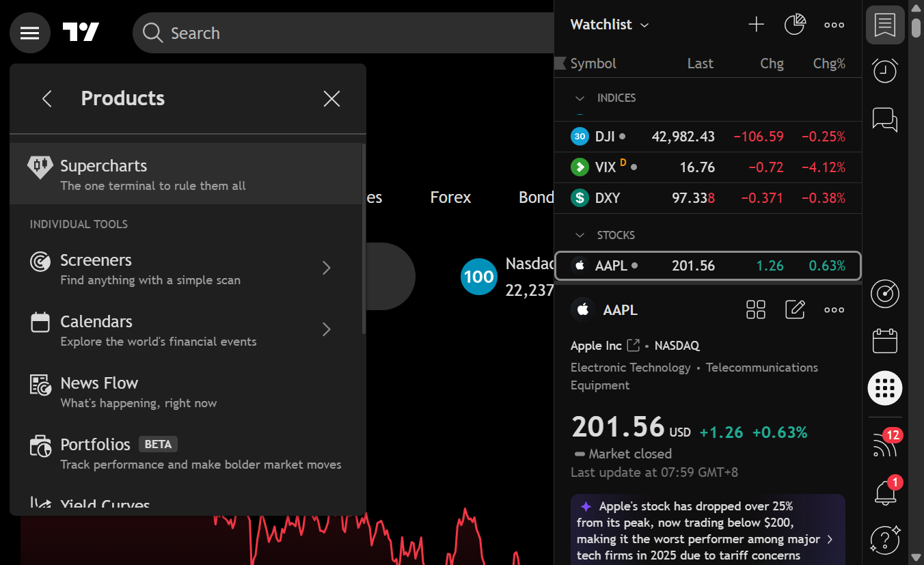Image resolution: width=924 pixels, height=565 pixels.
Task: Open the products grid sidebar button
Action: click(x=885, y=388)
